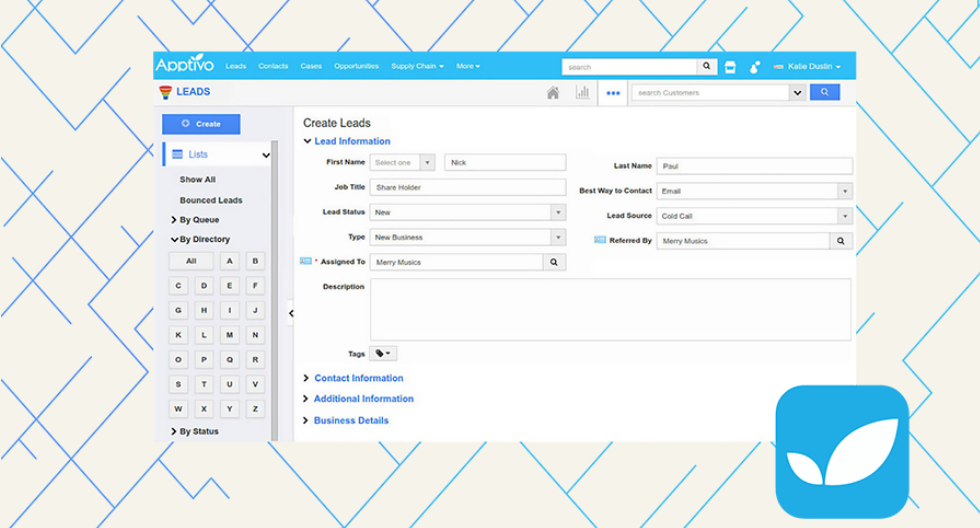Select the All directory button

191,261
